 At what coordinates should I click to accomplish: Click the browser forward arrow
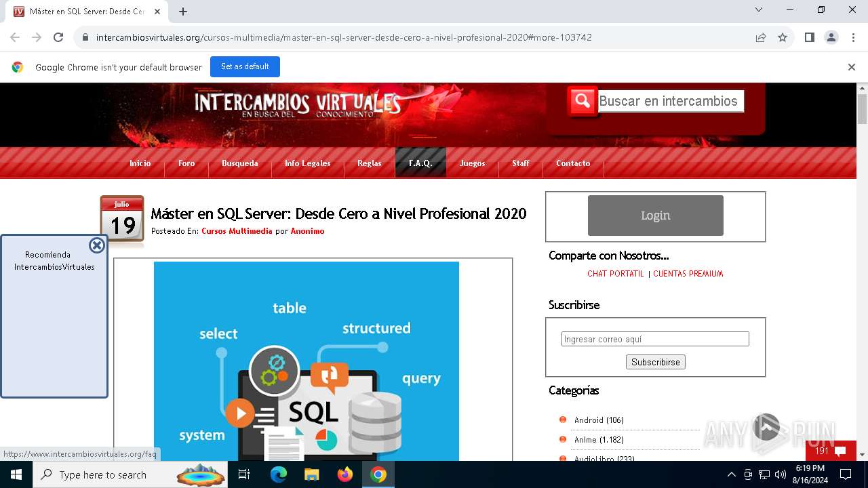37,37
